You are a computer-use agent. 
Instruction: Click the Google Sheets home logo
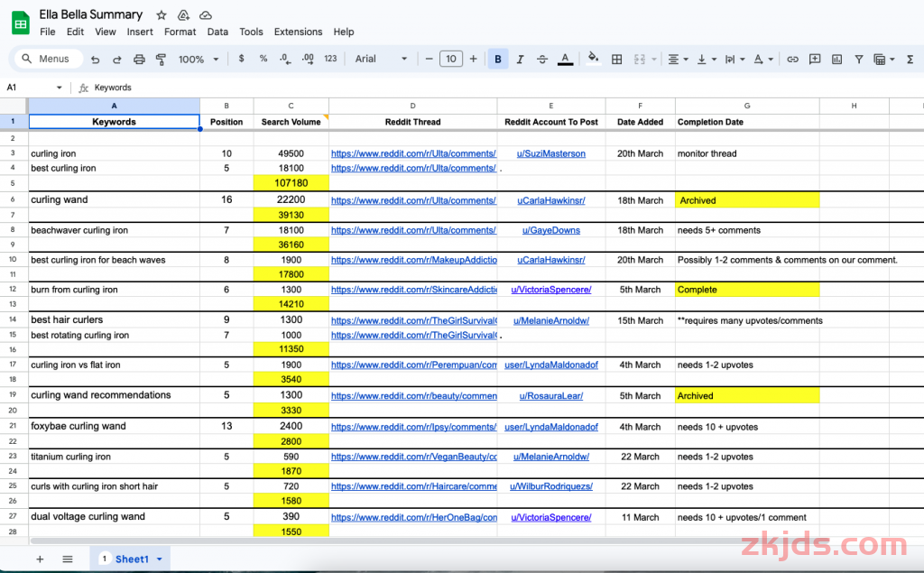pyautogui.click(x=21, y=23)
